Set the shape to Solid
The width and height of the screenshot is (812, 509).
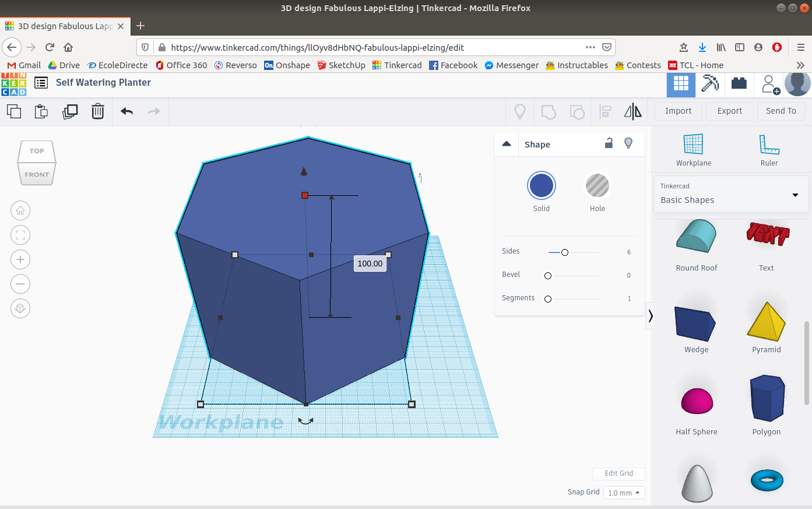click(542, 186)
